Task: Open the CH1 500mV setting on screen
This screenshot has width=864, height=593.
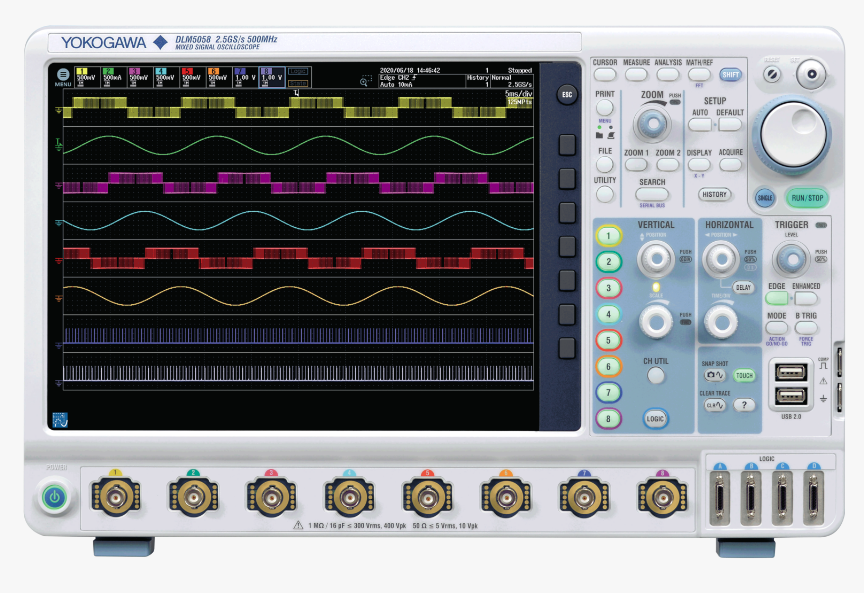Action: (86, 76)
